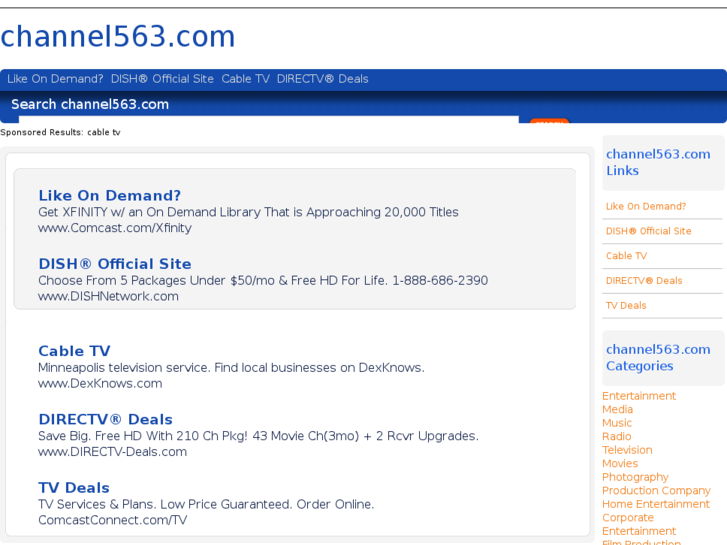Open 'DISH® Official Site' in blue nav bar
Image resolution: width=727 pixels, height=545 pixels.
(162, 79)
